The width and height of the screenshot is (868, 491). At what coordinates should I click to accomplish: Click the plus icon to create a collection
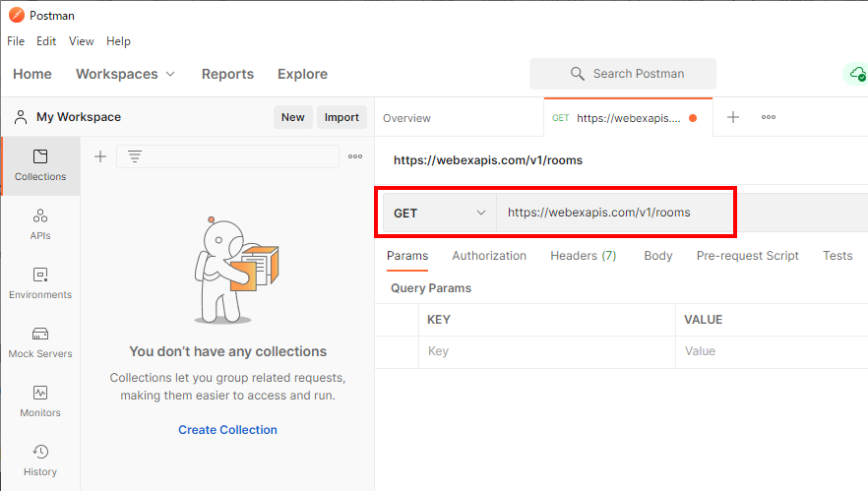[x=100, y=156]
